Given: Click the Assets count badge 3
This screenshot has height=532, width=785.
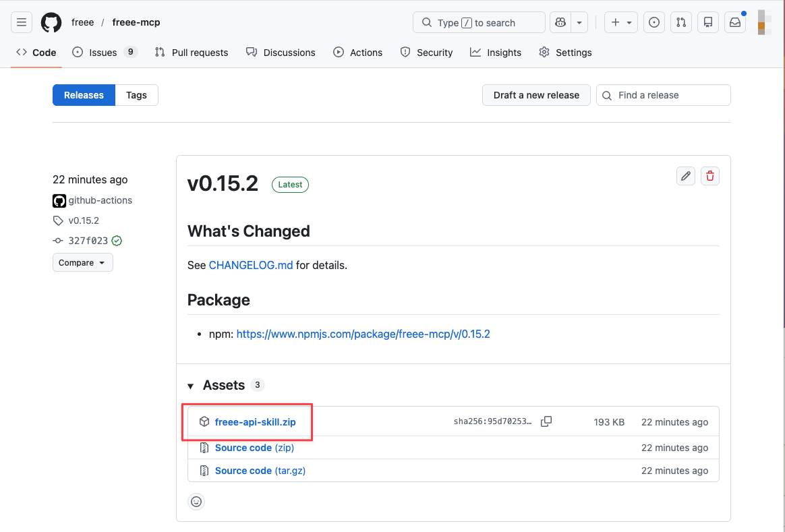Looking at the screenshot, I should [x=258, y=385].
